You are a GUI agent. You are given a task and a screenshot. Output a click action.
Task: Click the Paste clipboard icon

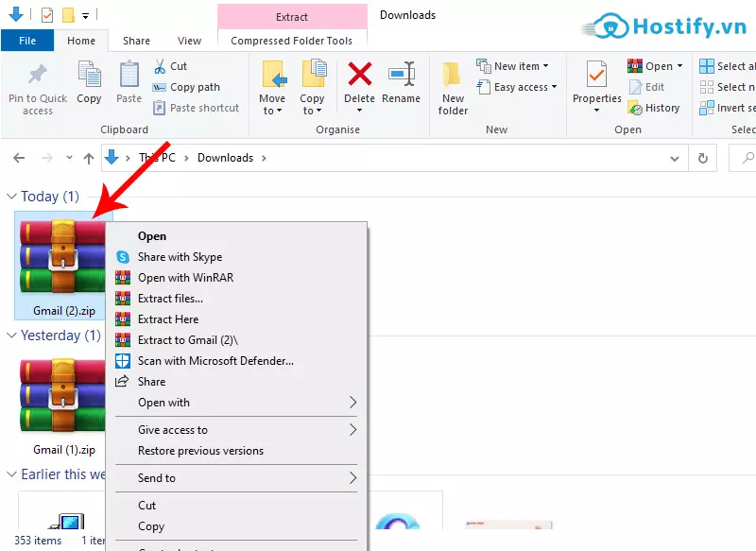tap(129, 75)
